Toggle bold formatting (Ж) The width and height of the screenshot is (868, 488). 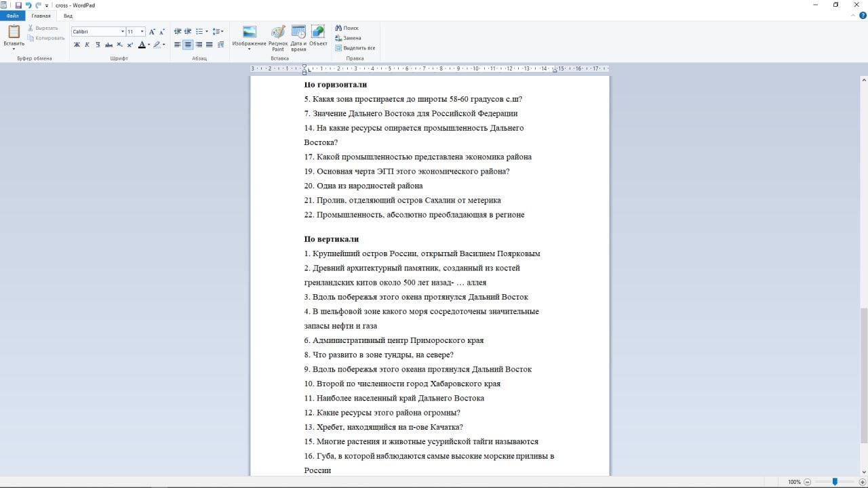77,45
